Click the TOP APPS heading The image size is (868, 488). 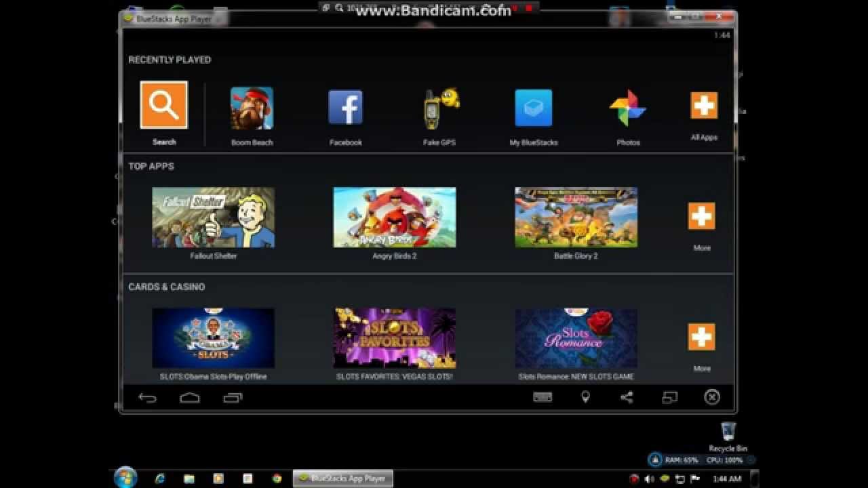(151, 166)
